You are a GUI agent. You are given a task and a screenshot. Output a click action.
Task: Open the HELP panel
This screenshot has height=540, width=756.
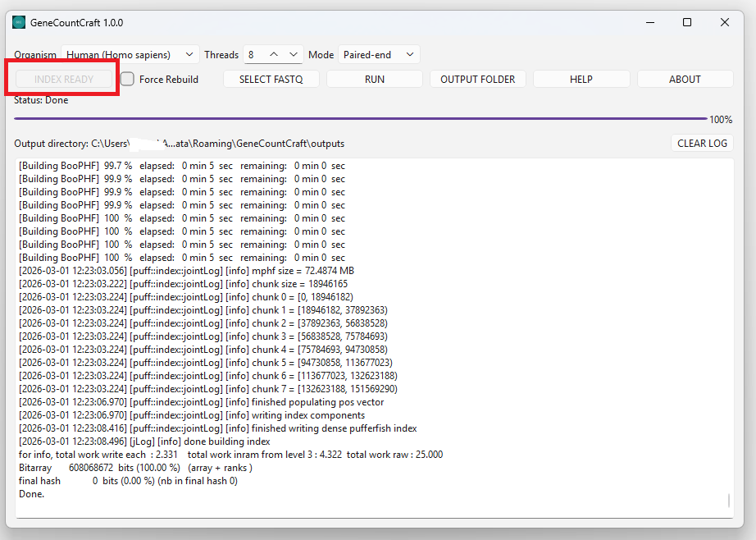tap(581, 79)
